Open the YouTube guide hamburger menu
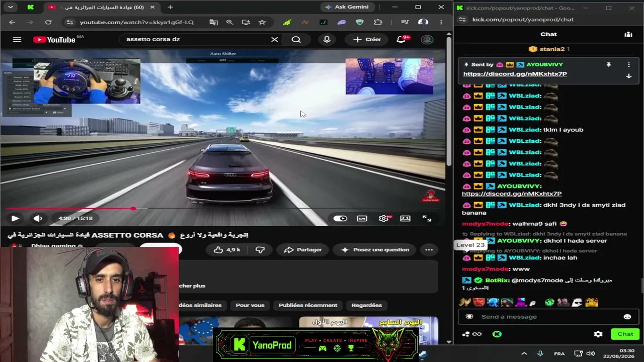 17,40
